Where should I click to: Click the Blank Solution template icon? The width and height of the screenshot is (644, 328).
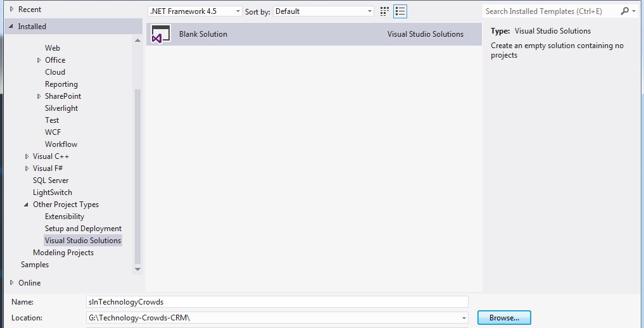tap(161, 34)
